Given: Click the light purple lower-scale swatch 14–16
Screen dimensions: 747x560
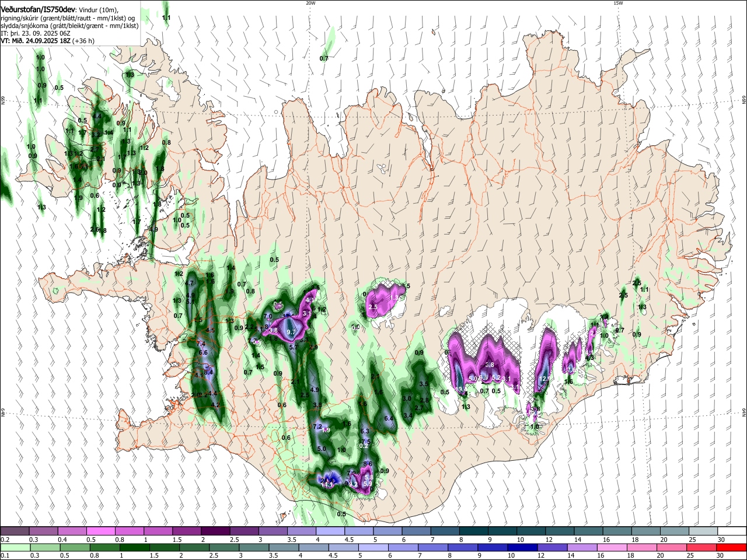Looking at the screenshot, I should [x=581, y=547].
